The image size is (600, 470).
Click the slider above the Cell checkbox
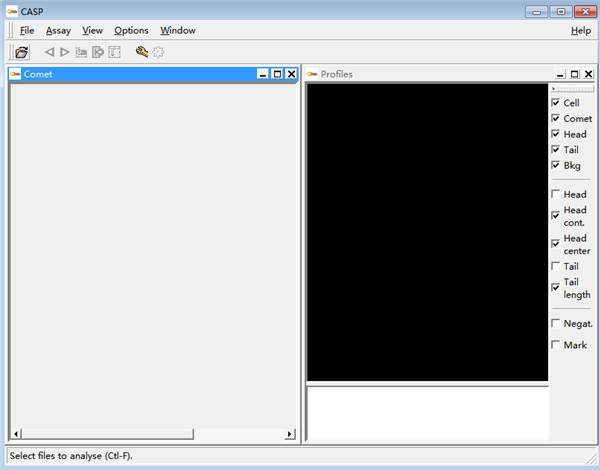point(572,89)
